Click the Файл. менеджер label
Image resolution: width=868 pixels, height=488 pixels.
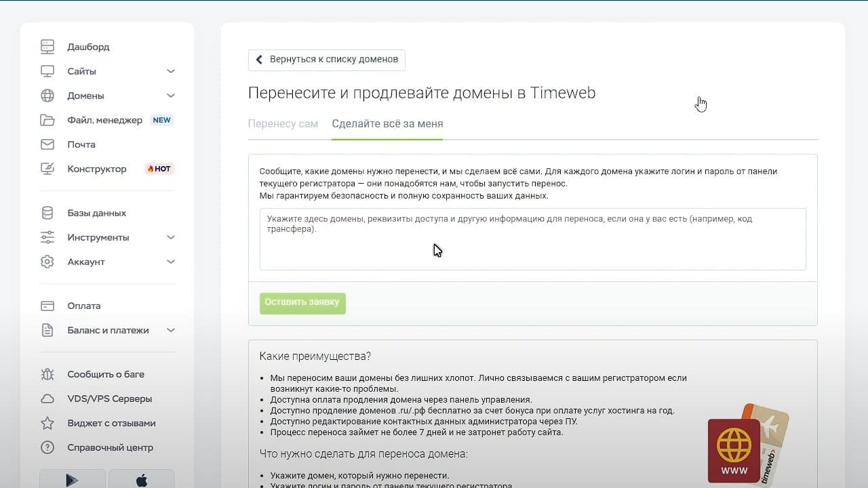point(104,120)
